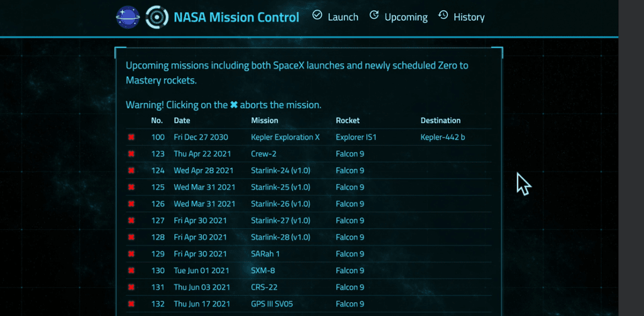Abort Starlink-24 (v1.0) mission
Viewport: 644px width, 316px height.
coord(131,170)
